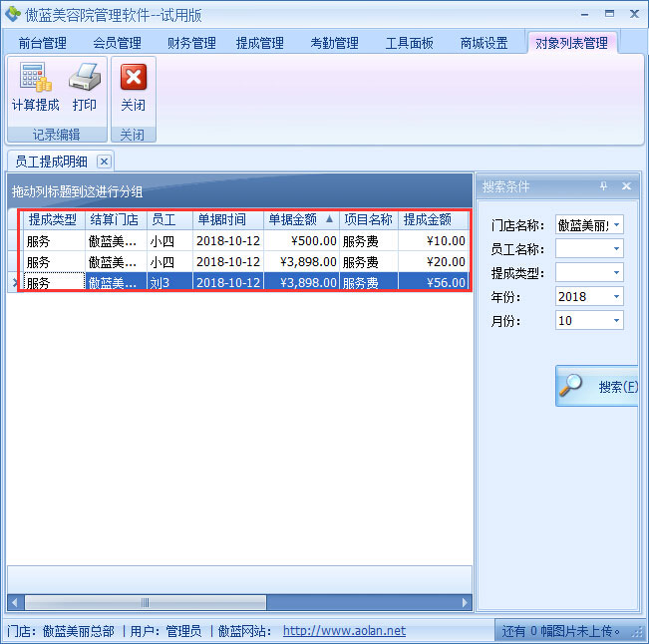Sort by 提成类型 column header

click(54, 219)
